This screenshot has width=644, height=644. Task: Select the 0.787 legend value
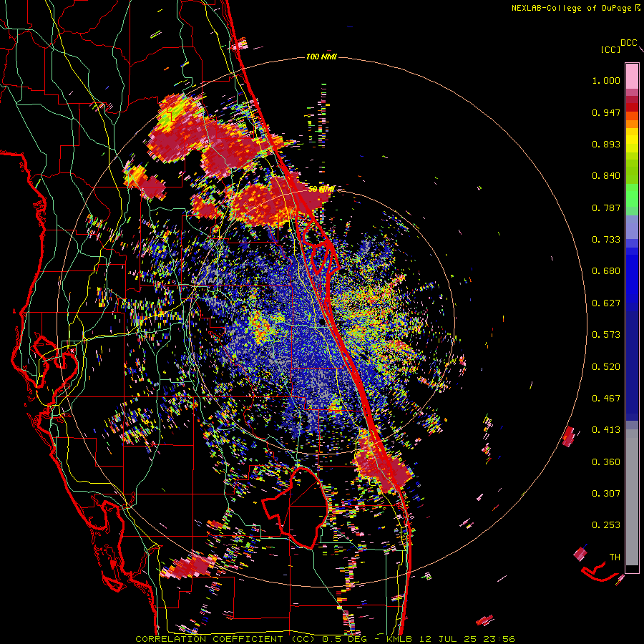606,208
